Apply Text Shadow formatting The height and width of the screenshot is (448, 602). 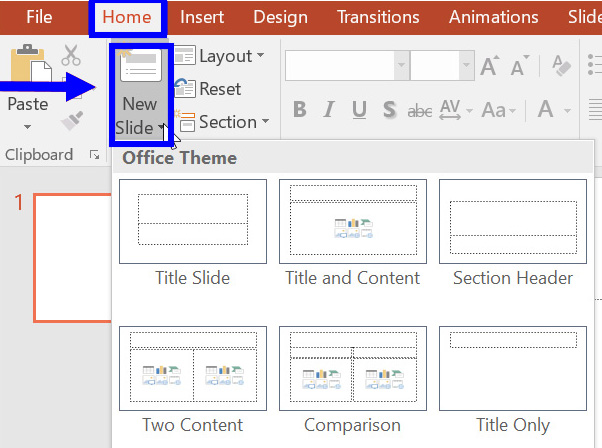(388, 110)
